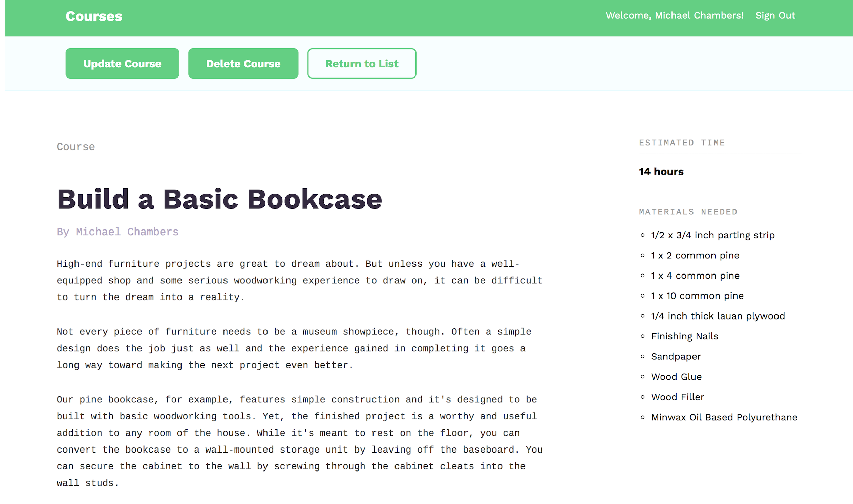Image resolution: width=853 pixels, height=504 pixels.
Task: Click the Materials Needed heading
Action: [x=688, y=212]
